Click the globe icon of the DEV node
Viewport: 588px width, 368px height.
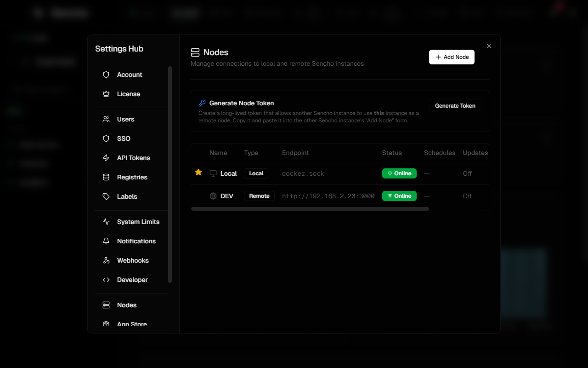(x=213, y=196)
